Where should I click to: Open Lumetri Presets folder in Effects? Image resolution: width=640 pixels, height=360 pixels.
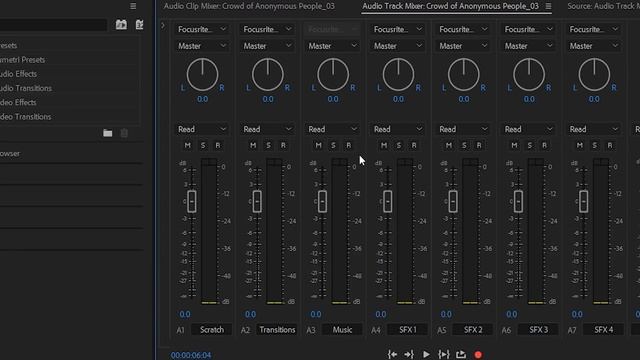[22, 60]
